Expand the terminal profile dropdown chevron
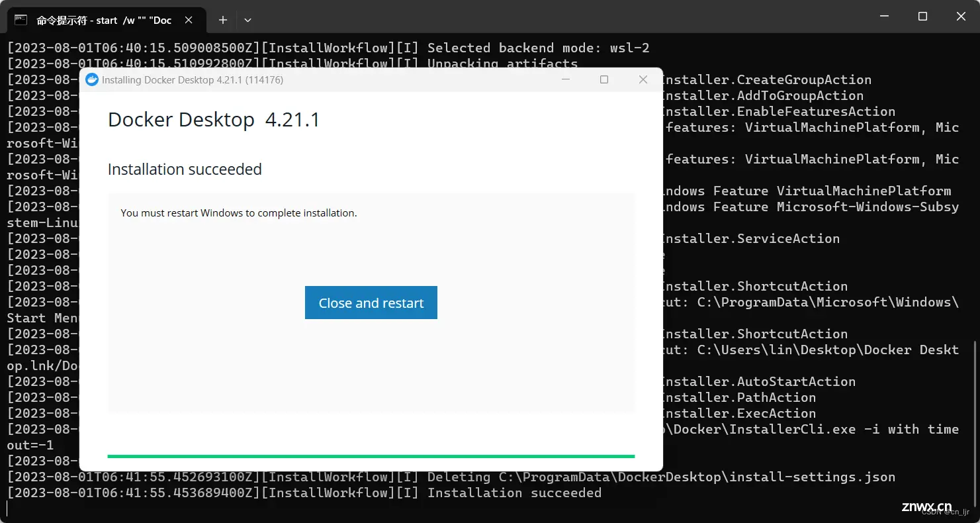The width and height of the screenshot is (980, 523). (247, 20)
